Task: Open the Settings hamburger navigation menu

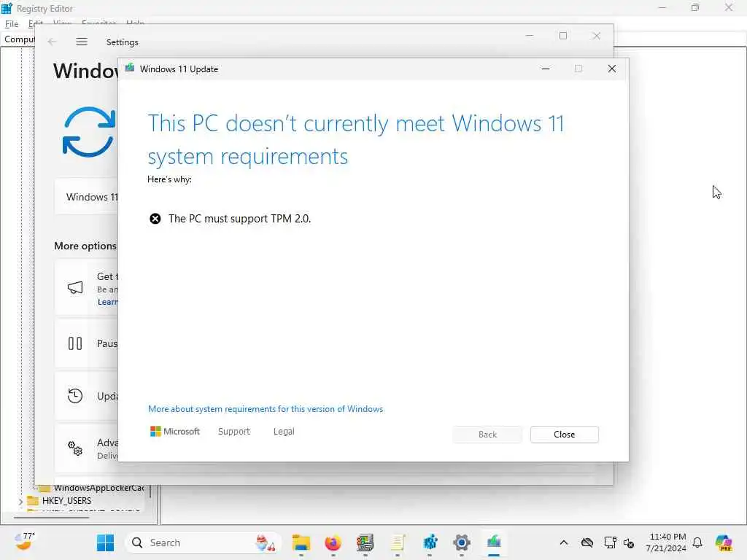Action: [82, 42]
